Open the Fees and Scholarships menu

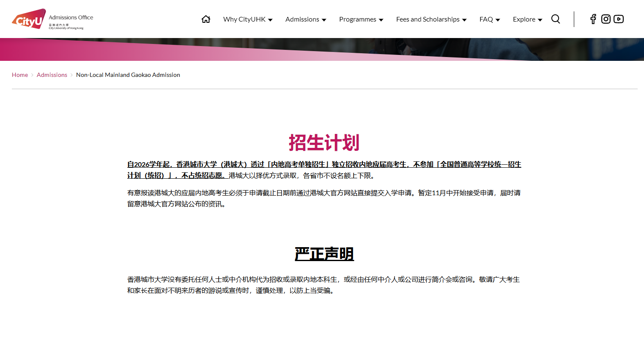tap(431, 19)
